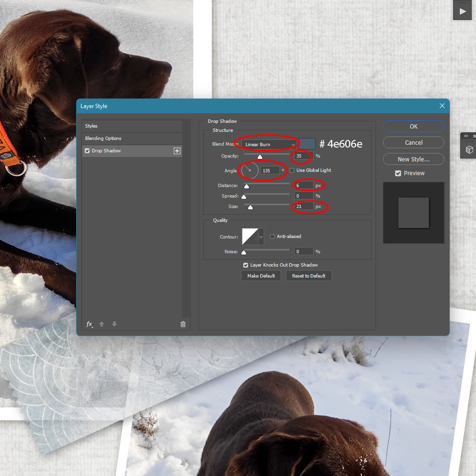
Task: Click the styles list scrollbar
Action: click(186, 218)
